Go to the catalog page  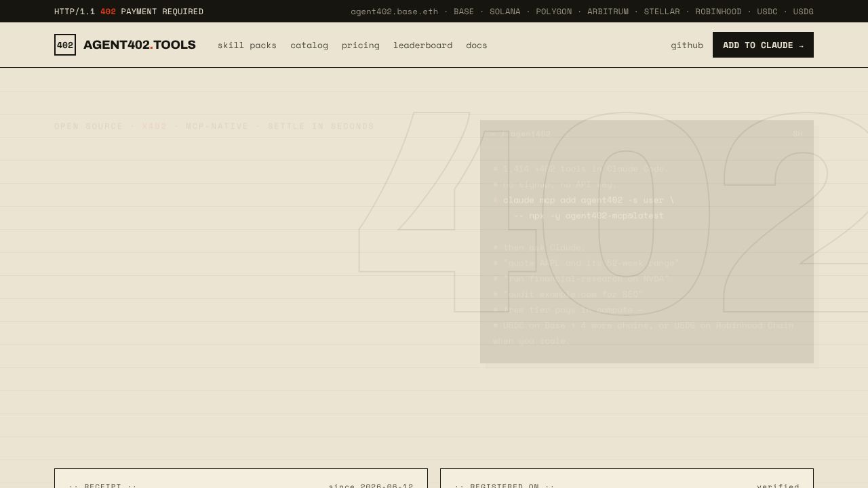tap(309, 45)
